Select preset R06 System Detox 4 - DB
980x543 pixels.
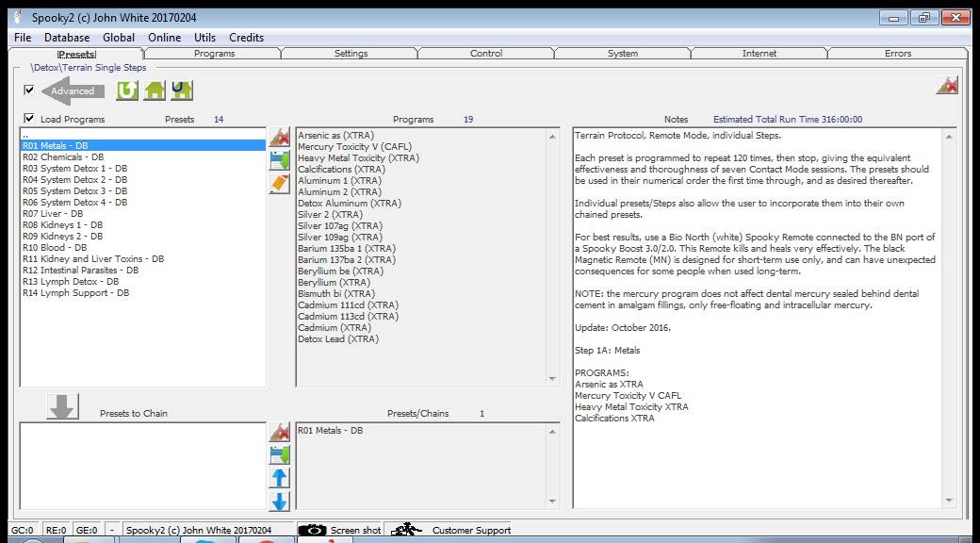[x=143, y=202]
